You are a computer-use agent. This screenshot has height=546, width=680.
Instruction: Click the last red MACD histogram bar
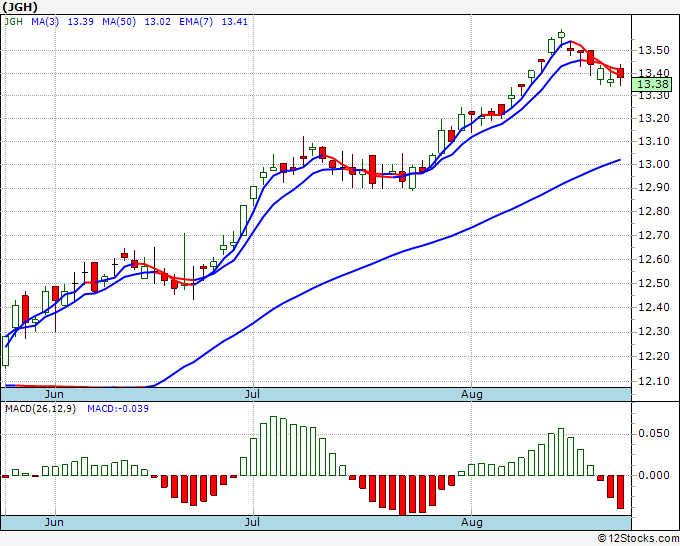pos(621,492)
